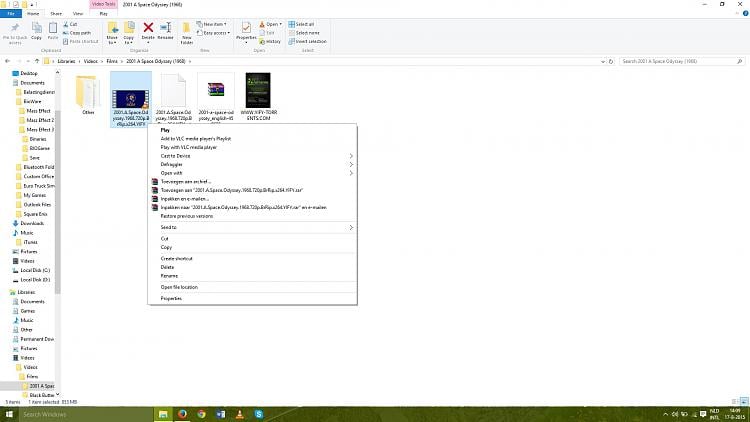Screen dimensions: 750x422
Task: Create a New folder from ribbon
Action: (187, 33)
